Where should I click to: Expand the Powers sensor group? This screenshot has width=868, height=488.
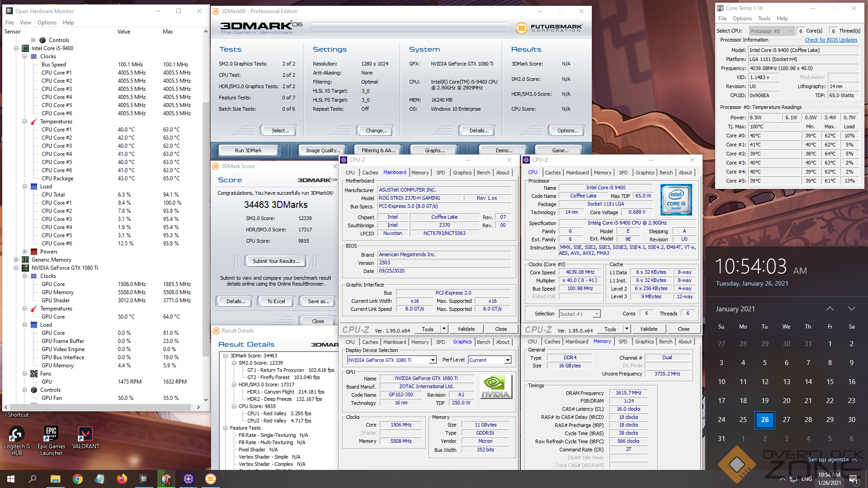point(25,252)
